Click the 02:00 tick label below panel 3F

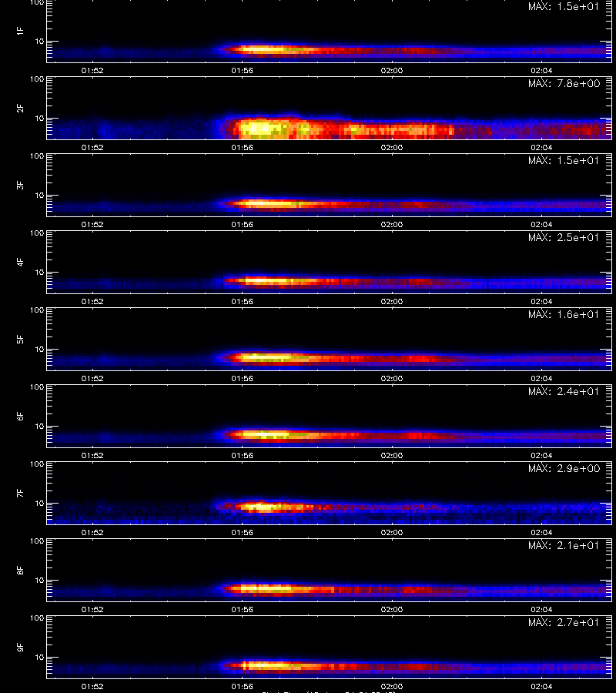click(x=392, y=224)
